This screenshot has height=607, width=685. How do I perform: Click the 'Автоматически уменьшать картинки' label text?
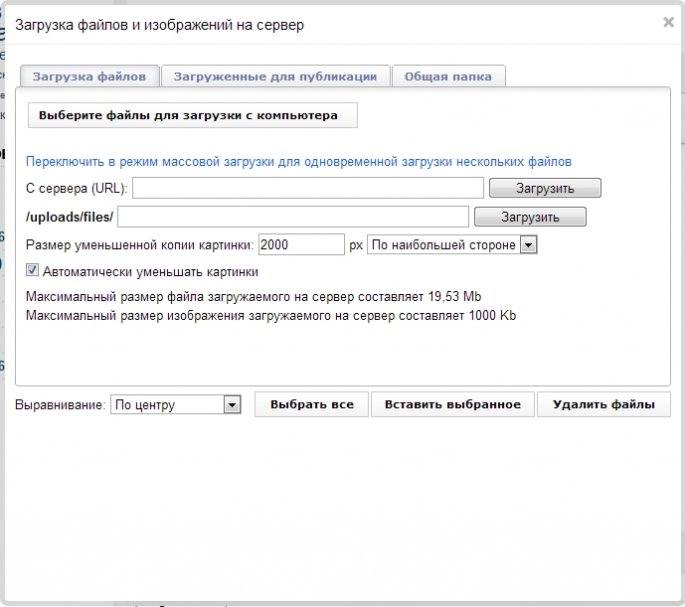151,272
